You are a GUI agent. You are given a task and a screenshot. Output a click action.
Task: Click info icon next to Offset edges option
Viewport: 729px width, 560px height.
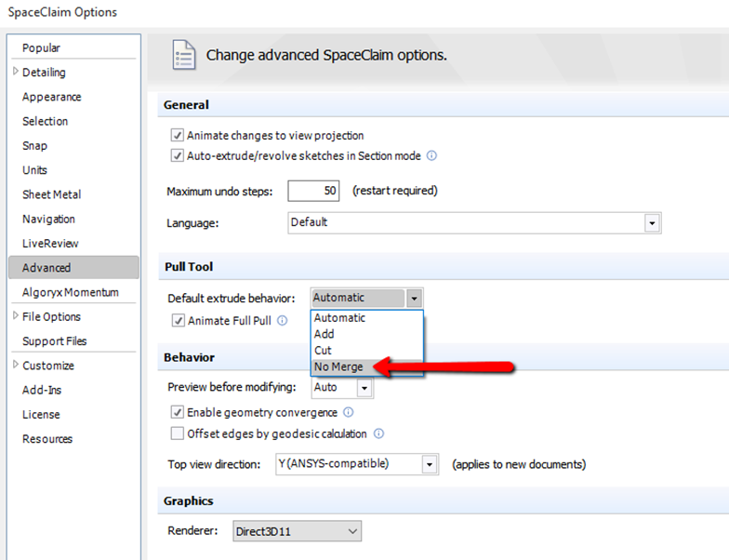[379, 433]
